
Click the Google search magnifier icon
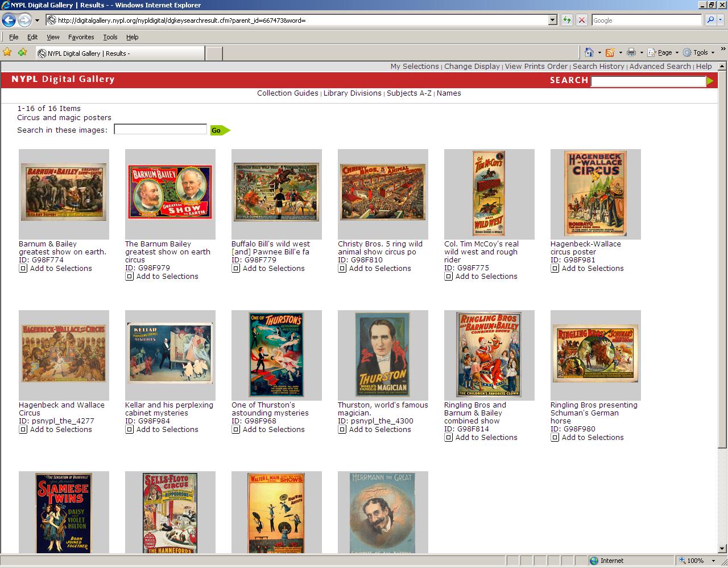coord(710,20)
